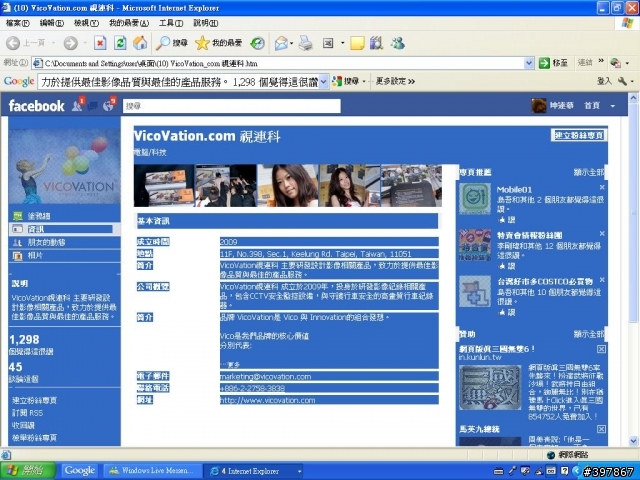Click the Google taskbar deskbar

coord(80,471)
